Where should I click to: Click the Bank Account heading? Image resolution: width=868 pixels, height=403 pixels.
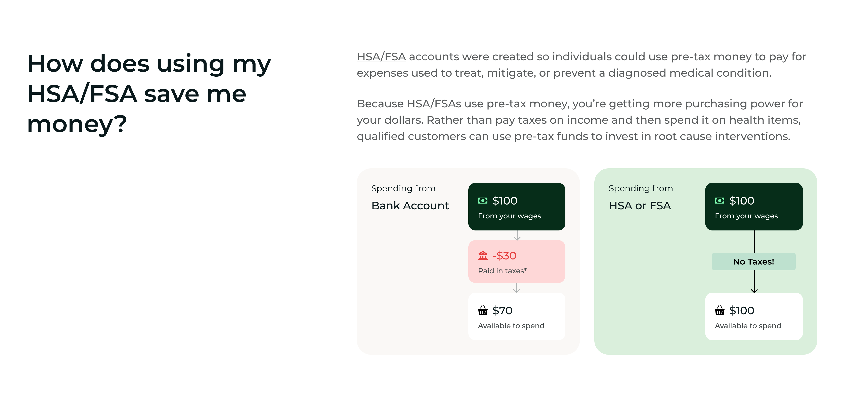[410, 206]
